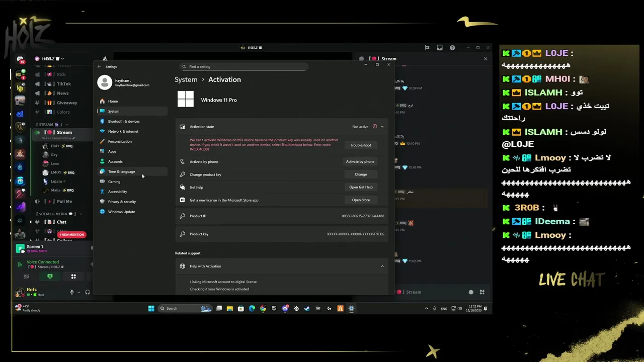
Task: Open Discord help question mark icon
Action: tap(452, 48)
